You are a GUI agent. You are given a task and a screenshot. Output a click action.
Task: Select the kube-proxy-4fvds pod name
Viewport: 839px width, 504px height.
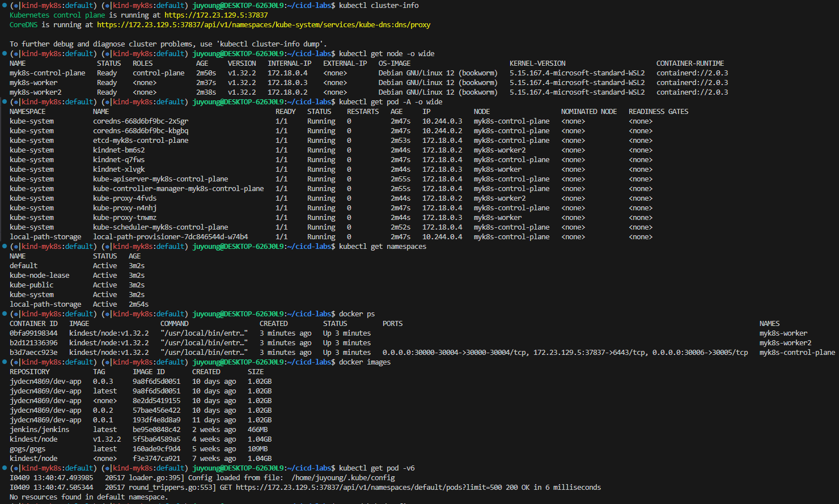pyautogui.click(x=125, y=198)
